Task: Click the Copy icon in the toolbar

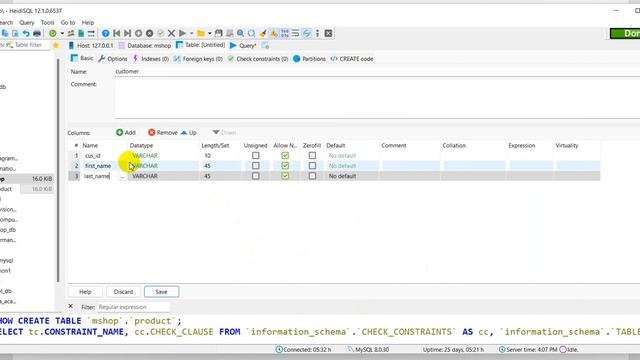Action: (5, 33)
